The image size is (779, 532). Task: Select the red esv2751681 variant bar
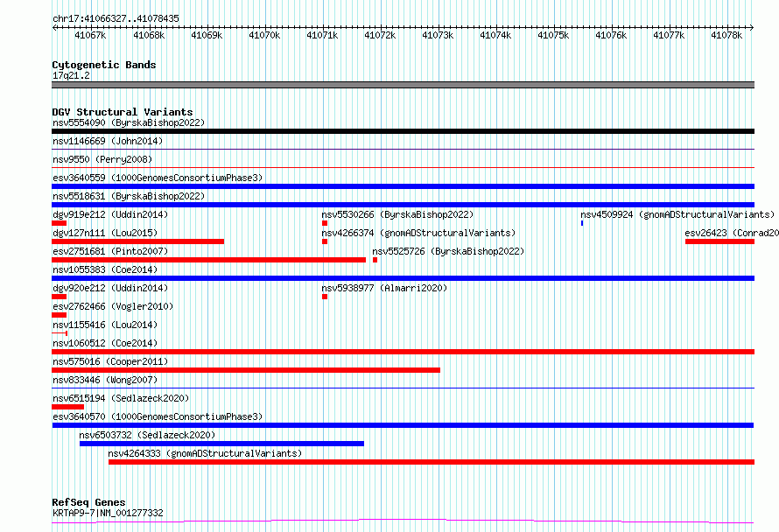click(208, 260)
